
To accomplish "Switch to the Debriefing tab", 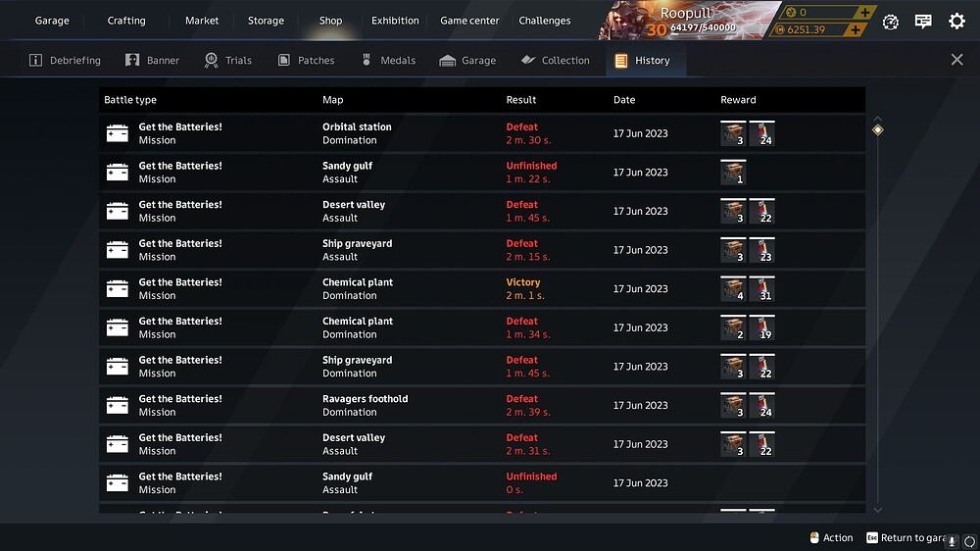I will (x=65, y=60).
